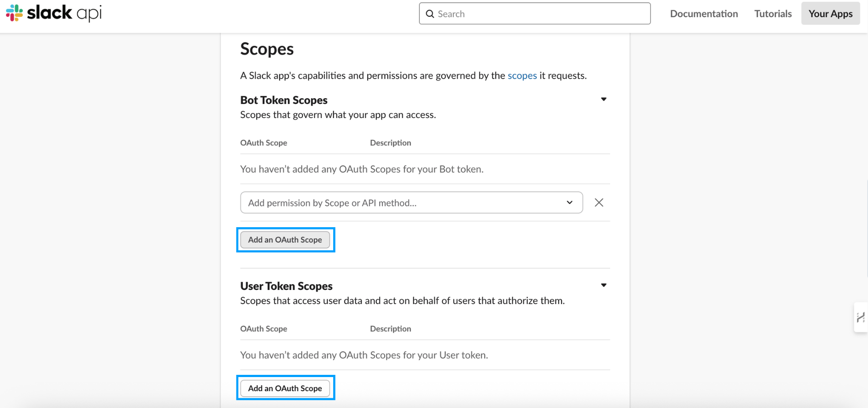Screen dimensions: 868x408
Task: Click the Slack colorful hashtag logo icon
Action: [14, 13]
